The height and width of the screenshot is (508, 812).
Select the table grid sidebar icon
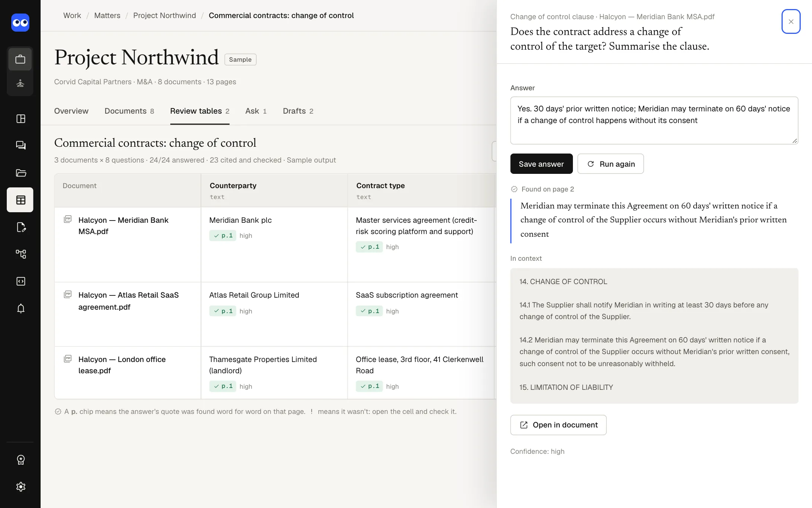pyautogui.click(x=20, y=200)
